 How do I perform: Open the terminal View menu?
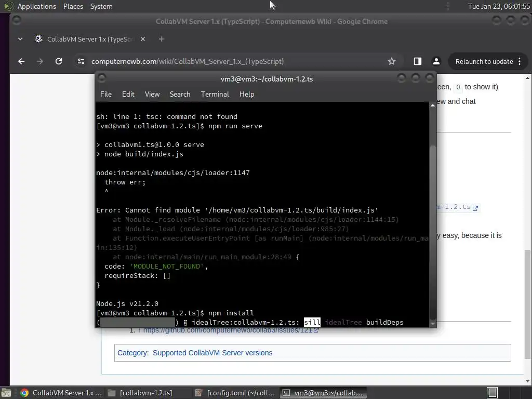(152, 95)
